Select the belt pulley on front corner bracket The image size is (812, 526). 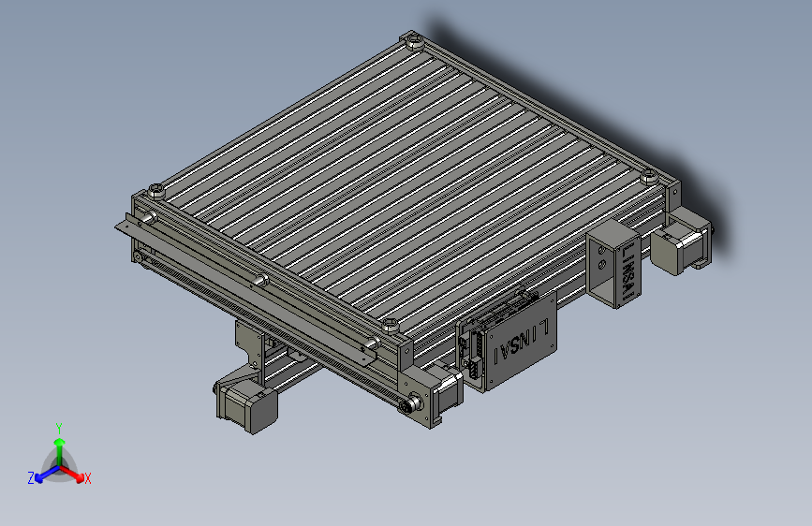click(412, 402)
